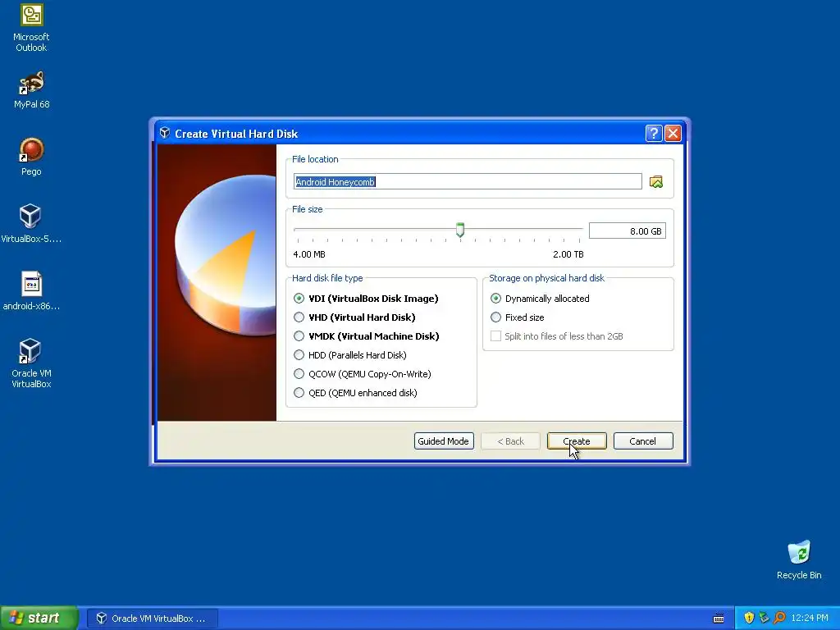This screenshot has height=630, width=840.
Task: Click the Storage on physical hard disk label
Action: tap(546, 278)
